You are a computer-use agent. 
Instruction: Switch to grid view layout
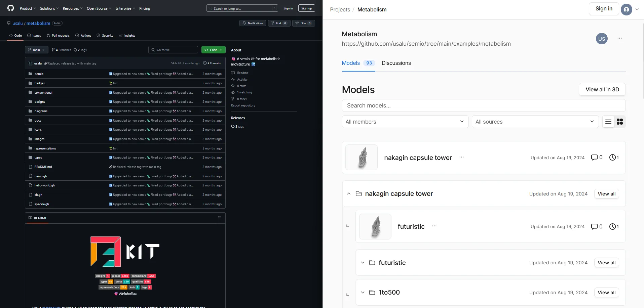click(x=620, y=122)
